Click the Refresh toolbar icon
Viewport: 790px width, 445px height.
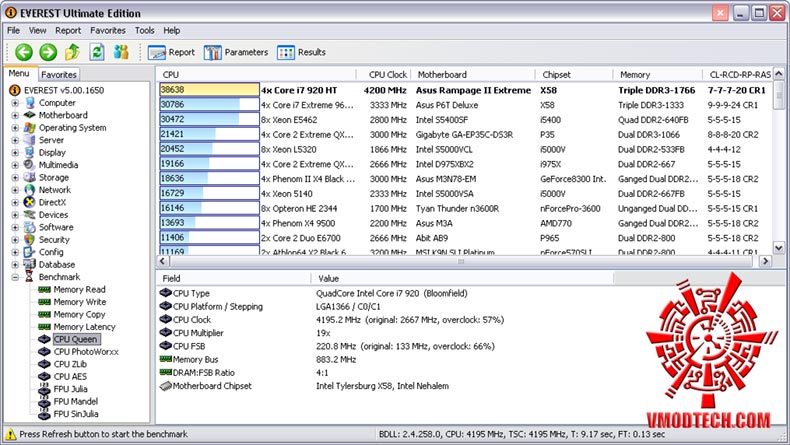[x=97, y=52]
